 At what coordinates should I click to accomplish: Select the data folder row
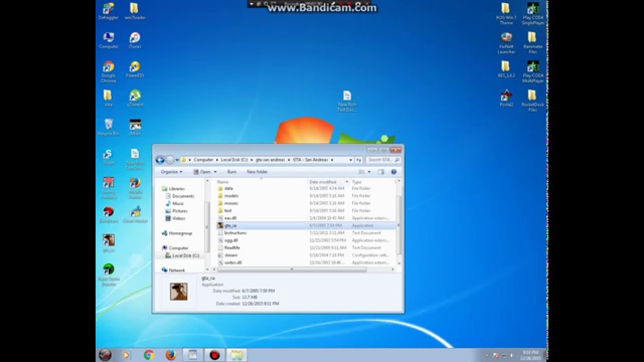(306, 188)
